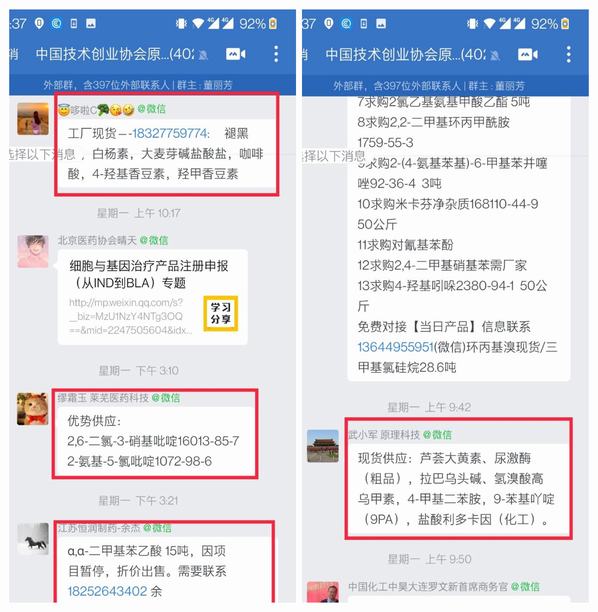Open the horse avatar of 江苏恒润制药 sender

tap(33, 539)
